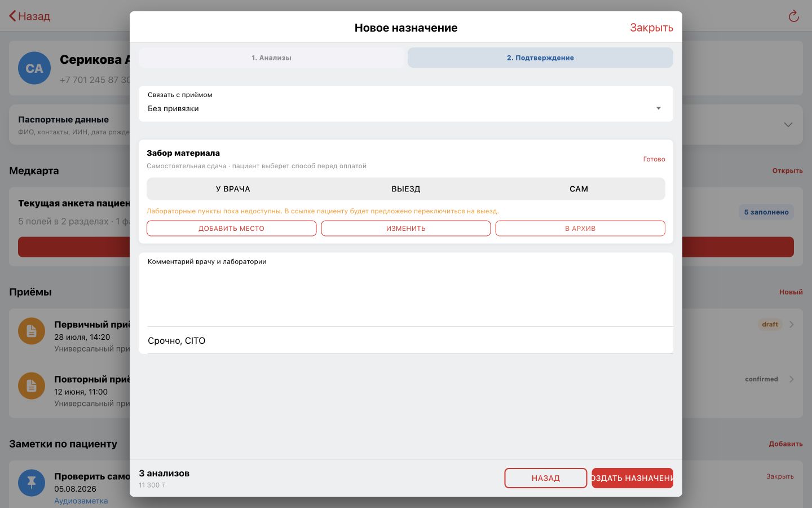This screenshot has width=812, height=508.
Task: Click the CA patient avatar
Action: 34,68
